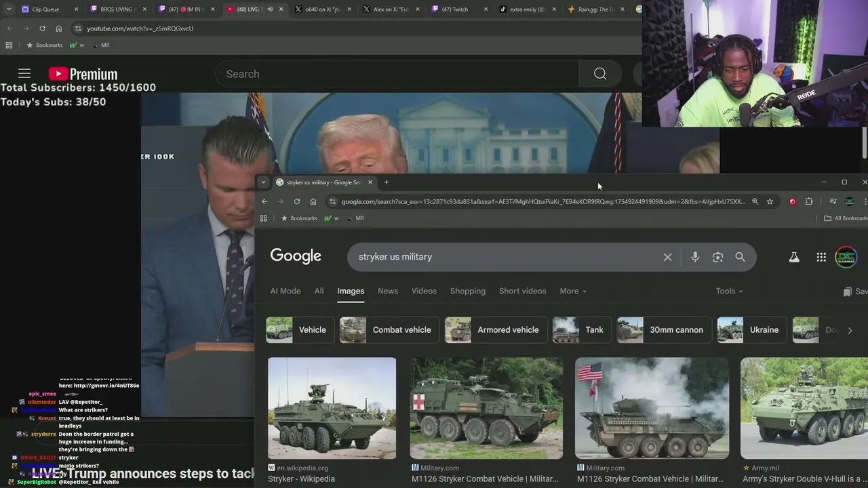Open Google Lens image search
This screenshot has height=488, width=868.
pos(717,257)
